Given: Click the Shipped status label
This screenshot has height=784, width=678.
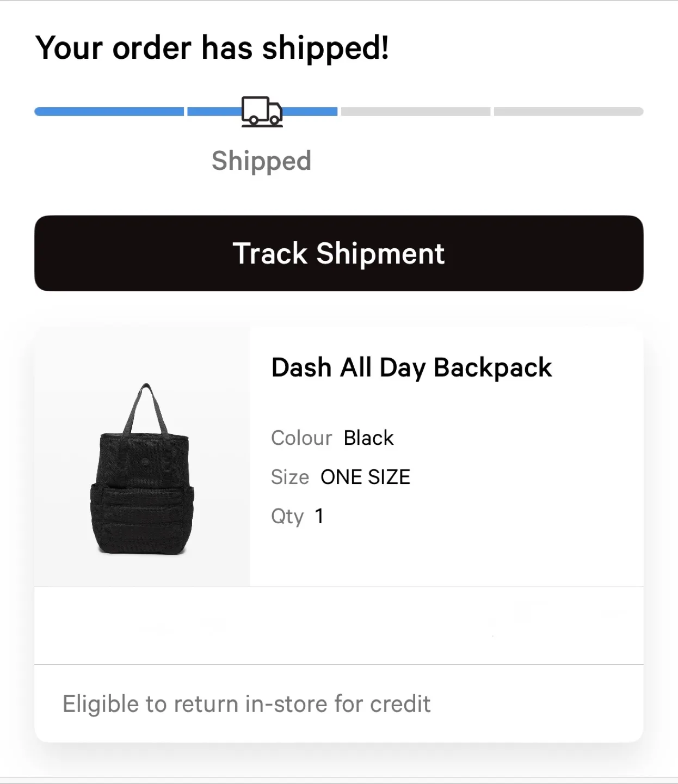Looking at the screenshot, I should click(x=261, y=161).
